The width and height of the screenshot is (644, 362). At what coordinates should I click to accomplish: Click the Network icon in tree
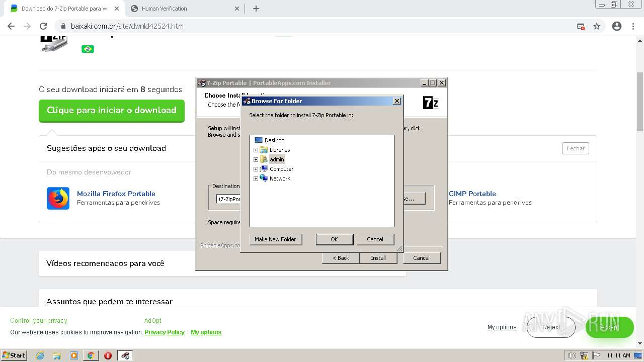click(264, 178)
